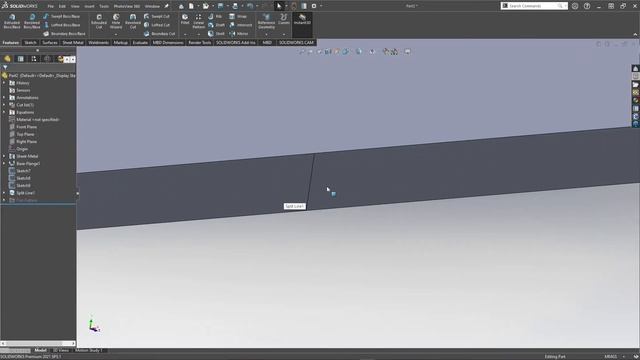Switch to the Sketch tab

(x=30, y=42)
